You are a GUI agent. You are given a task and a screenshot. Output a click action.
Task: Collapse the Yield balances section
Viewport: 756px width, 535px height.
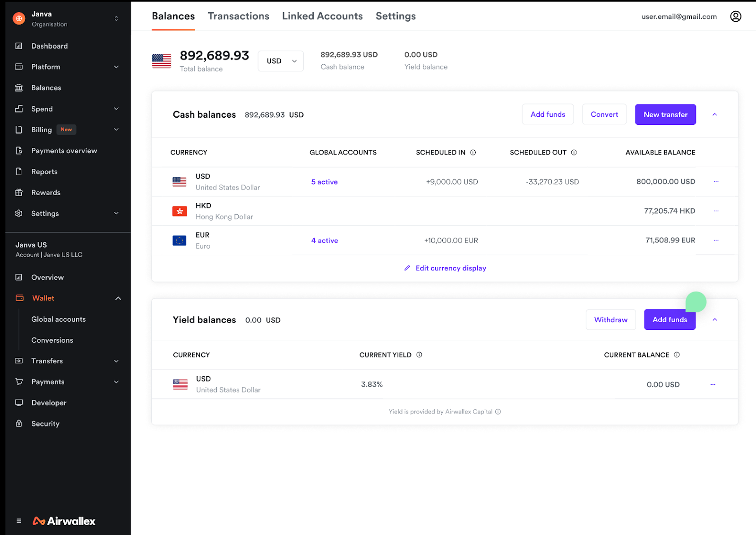tap(714, 320)
